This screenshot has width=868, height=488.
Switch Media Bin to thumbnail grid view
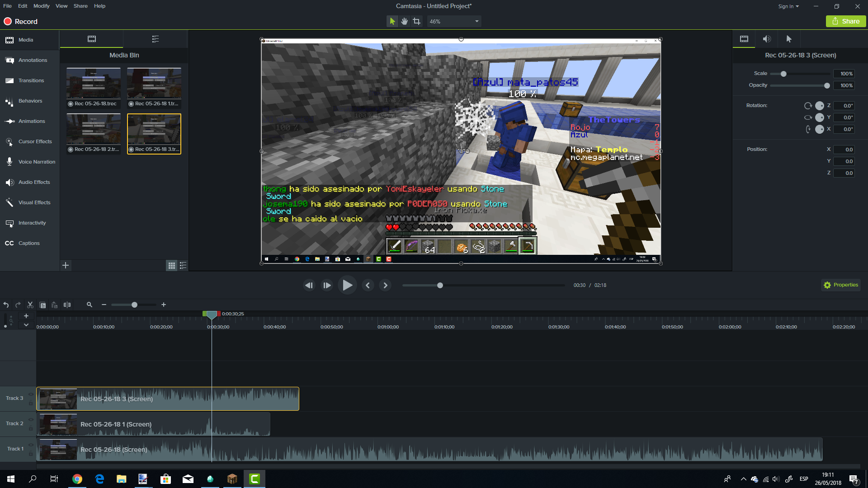(x=172, y=266)
